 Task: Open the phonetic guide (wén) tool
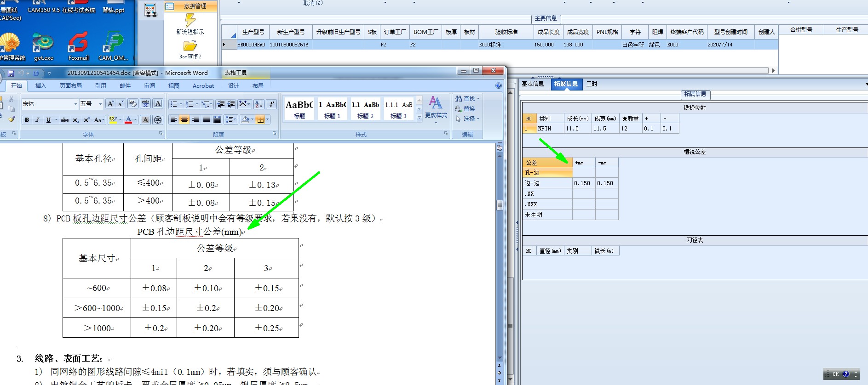click(145, 104)
